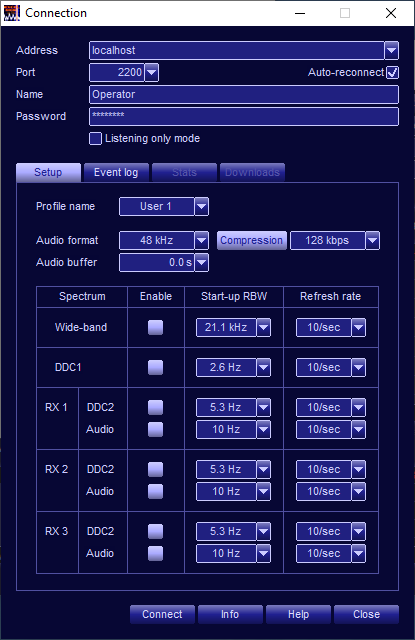The image size is (415, 640).
Task: Close the Connection window with X
Action: click(x=391, y=13)
